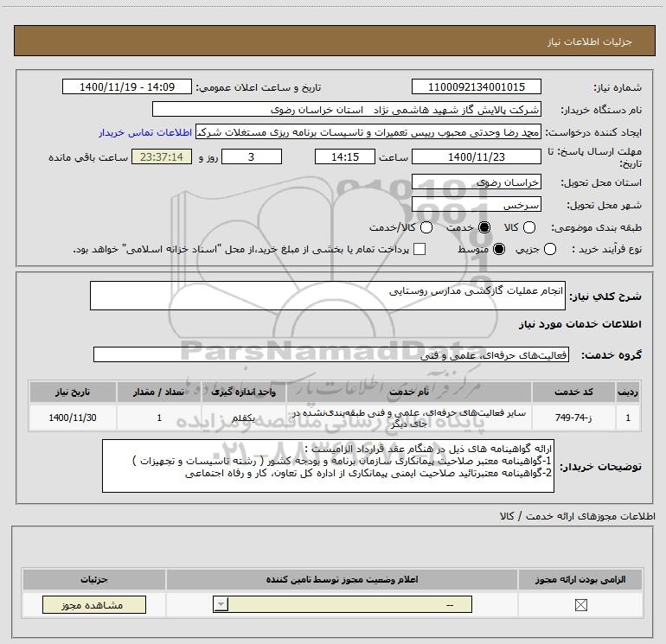The image size is (666, 644).
Task: Click the شرح کلی نیاز description box
Action: coord(328,296)
